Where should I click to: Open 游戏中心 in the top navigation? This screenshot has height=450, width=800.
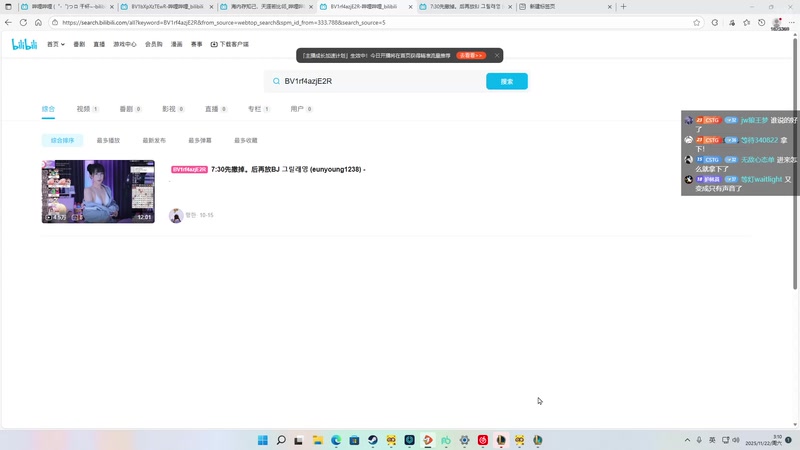[x=125, y=44]
